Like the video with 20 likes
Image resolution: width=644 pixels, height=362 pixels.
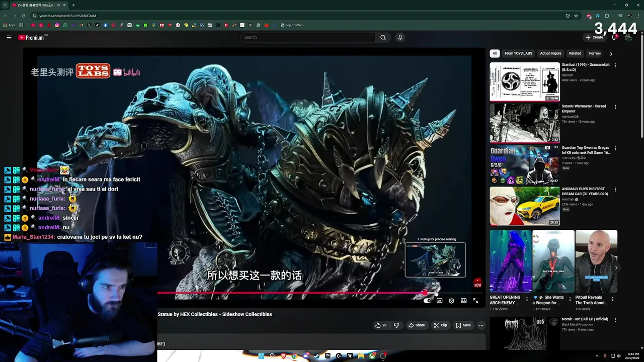[x=381, y=325]
